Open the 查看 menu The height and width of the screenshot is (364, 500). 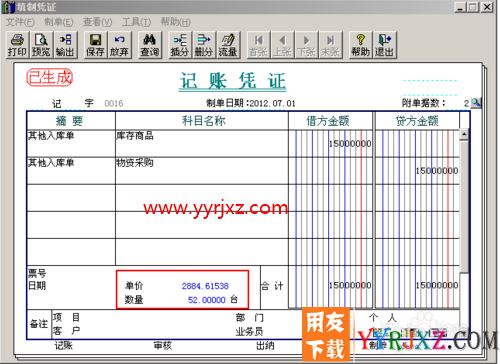click(x=97, y=22)
